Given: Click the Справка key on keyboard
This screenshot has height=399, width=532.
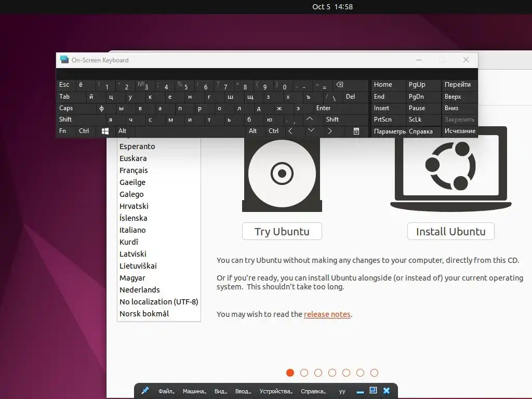Looking at the screenshot, I should pos(423,131).
